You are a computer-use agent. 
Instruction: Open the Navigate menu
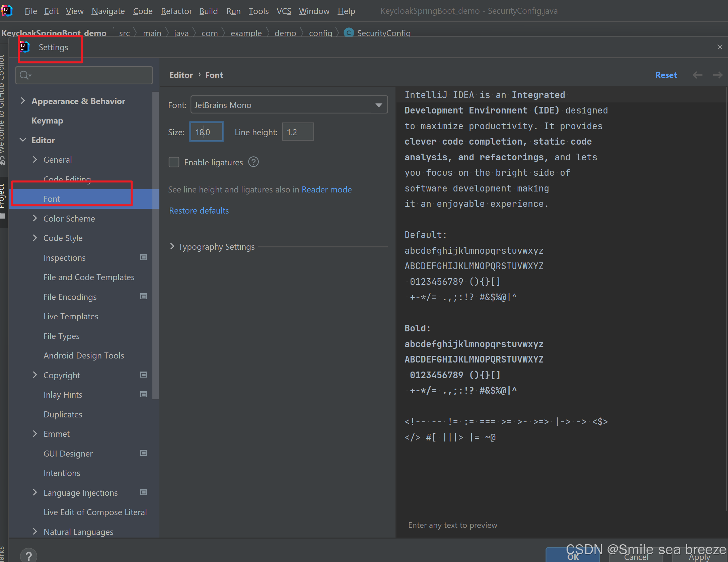coord(108,11)
